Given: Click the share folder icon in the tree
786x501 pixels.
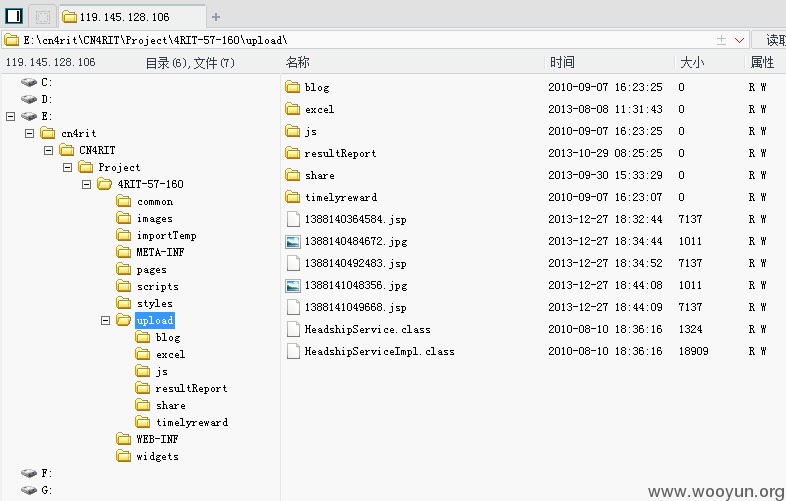Looking at the screenshot, I should pyautogui.click(x=143, y=405).
